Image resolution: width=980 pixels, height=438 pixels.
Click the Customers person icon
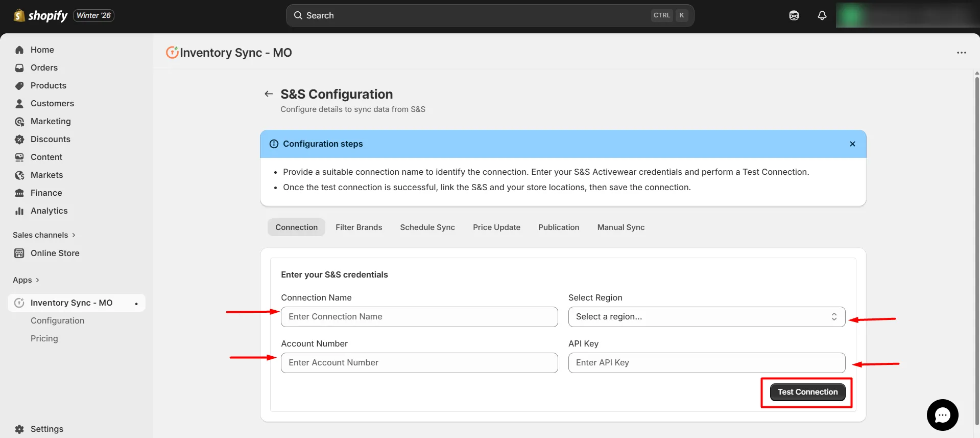(x=19, y=103)
